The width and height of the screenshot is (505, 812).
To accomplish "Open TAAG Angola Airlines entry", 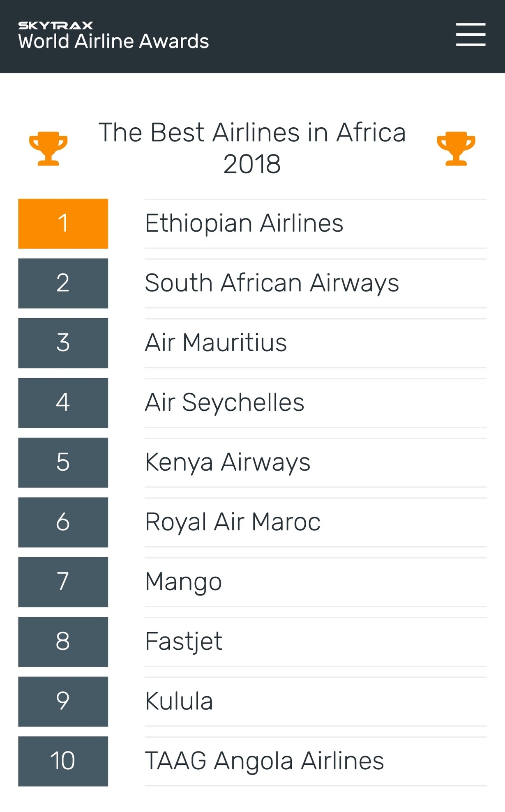I will [x=264, y=761].
